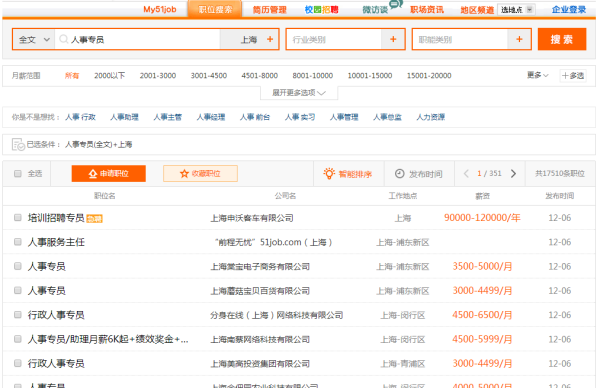Open the company 上海申沃客车有限公司
The image size is (600, 388).
[x=252, y=218]
